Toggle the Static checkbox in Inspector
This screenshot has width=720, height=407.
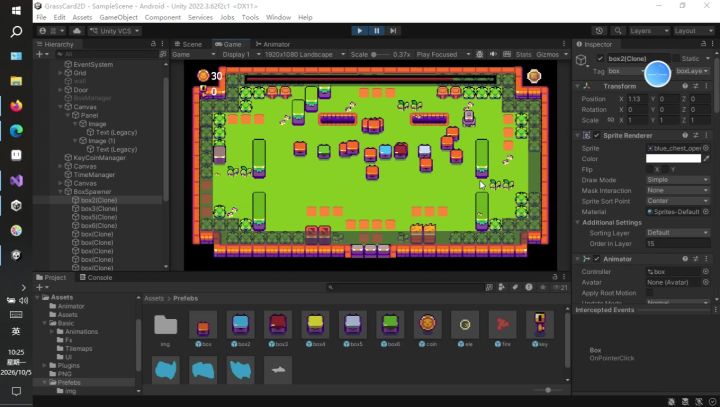pyautogui.click(x=675, y=58)
